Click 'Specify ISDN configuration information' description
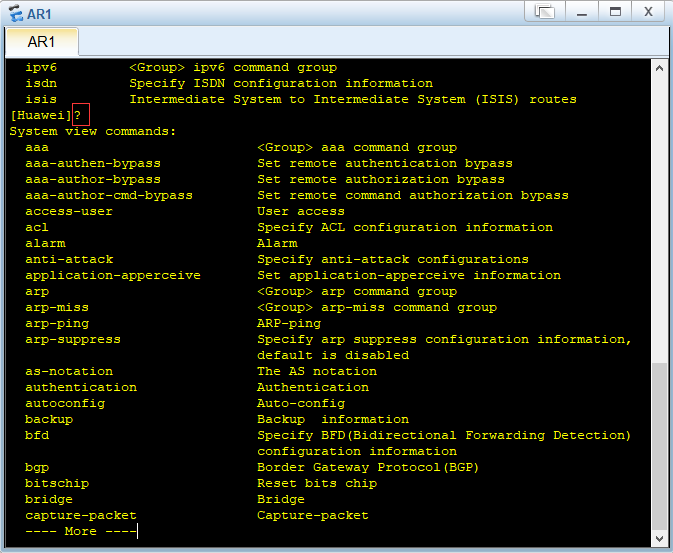 point(281,83)
